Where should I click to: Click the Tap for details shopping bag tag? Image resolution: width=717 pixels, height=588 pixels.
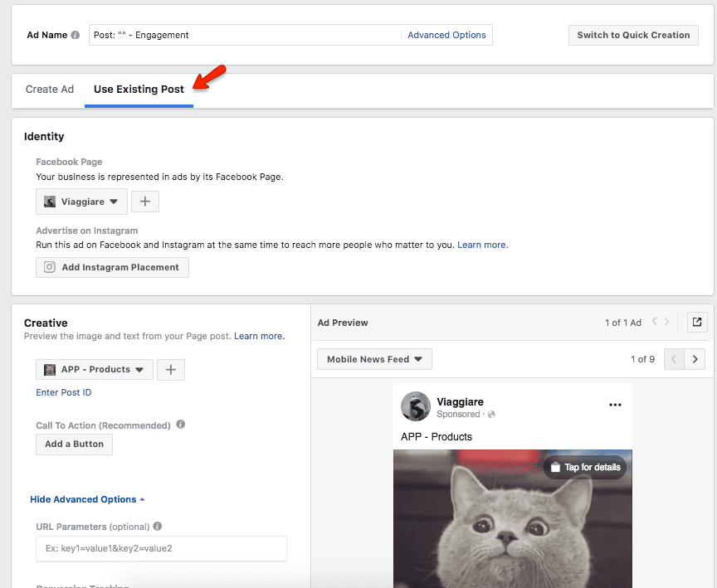[x=585, y=467]
